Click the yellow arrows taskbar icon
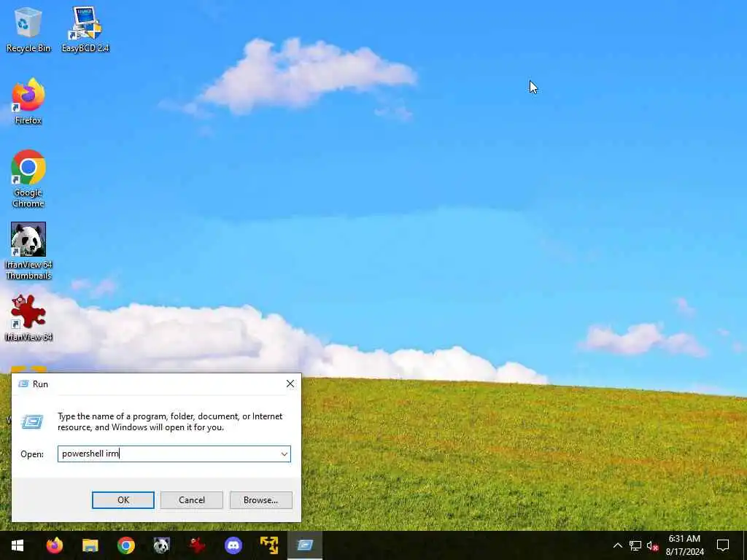Screen dimensions: 747x560 [x=268, y=545]
